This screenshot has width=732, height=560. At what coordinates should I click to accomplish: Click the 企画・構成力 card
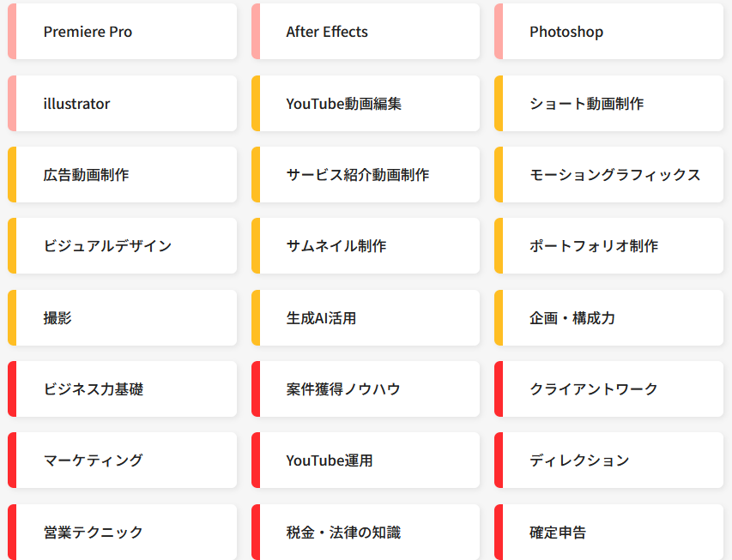(608, 318)
